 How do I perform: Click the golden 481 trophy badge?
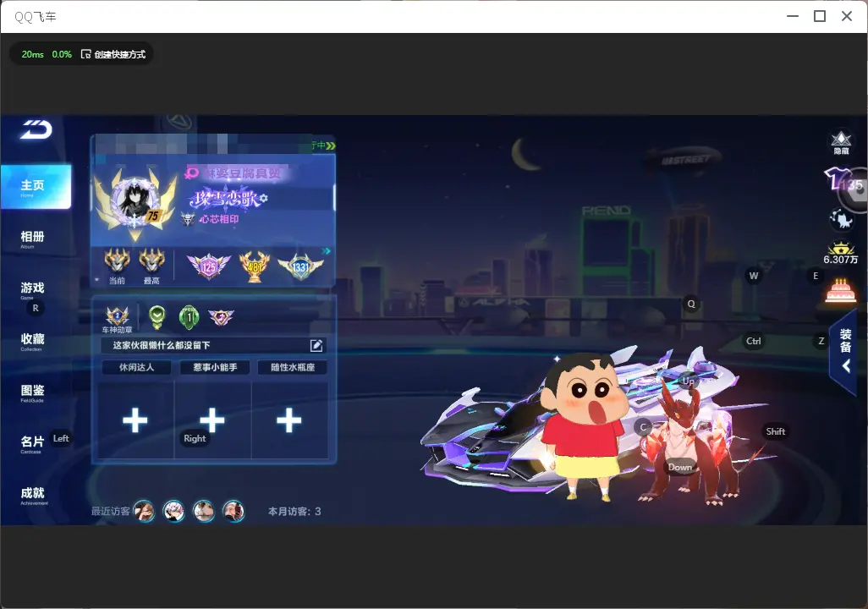[x=255, y=266]
